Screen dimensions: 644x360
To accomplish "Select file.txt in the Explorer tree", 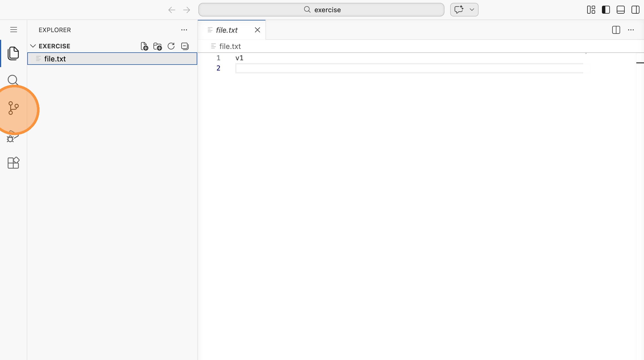I will (x=55, y=59).
